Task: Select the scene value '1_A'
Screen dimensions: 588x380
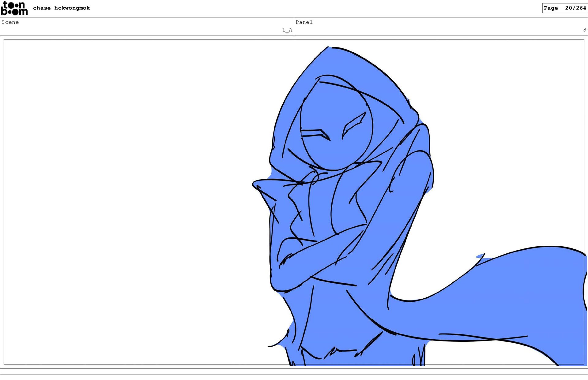Action: coord(287,30)
